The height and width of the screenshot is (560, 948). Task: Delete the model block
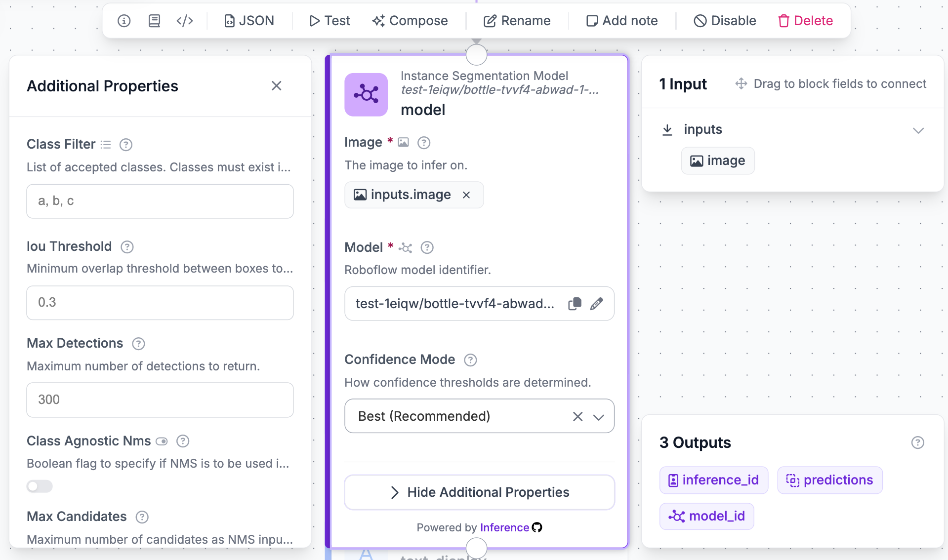click(806, 21)
